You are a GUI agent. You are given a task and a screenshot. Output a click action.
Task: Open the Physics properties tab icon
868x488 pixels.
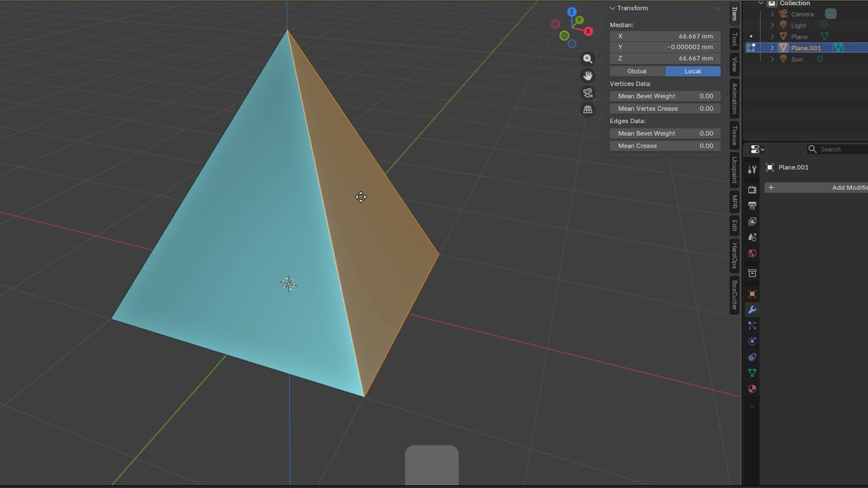tap(752, 342)
